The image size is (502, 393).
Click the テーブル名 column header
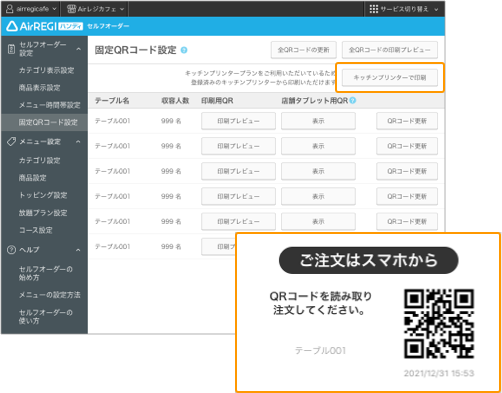click(112, 101)
